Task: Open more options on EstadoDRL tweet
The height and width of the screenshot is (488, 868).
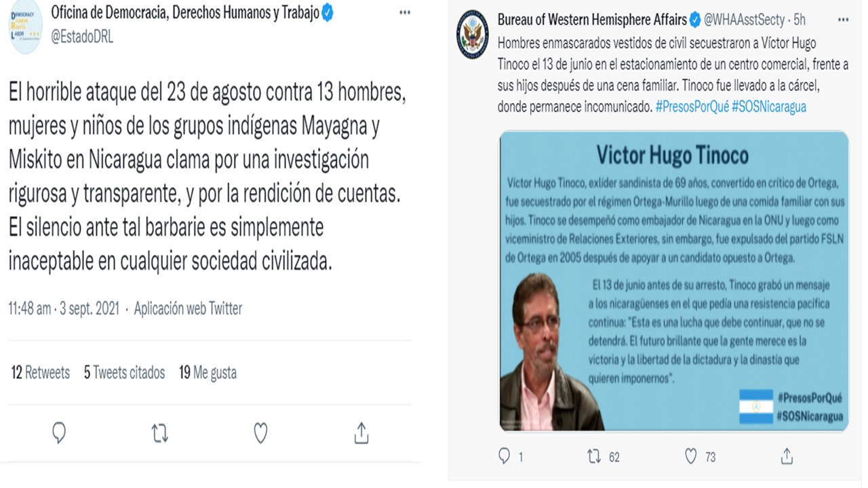Action: click(x=405, y=13)
